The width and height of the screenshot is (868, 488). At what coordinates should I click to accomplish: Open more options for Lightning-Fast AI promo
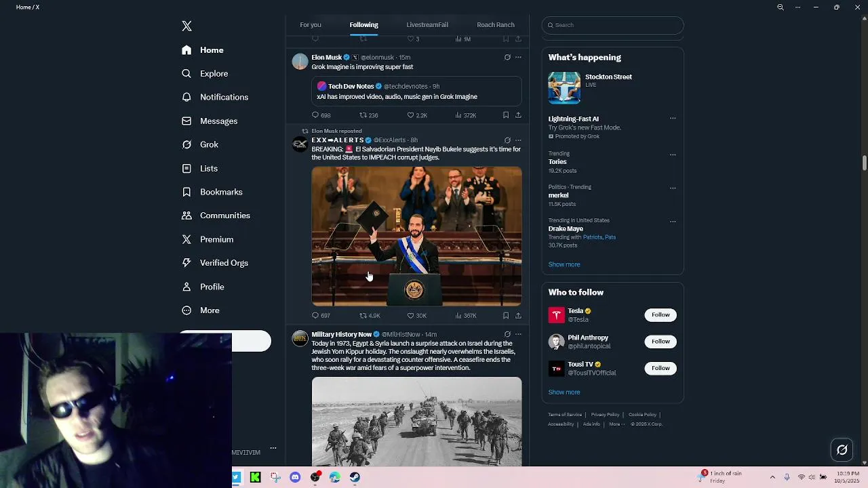pyautogui.click(x=673, y=119)
